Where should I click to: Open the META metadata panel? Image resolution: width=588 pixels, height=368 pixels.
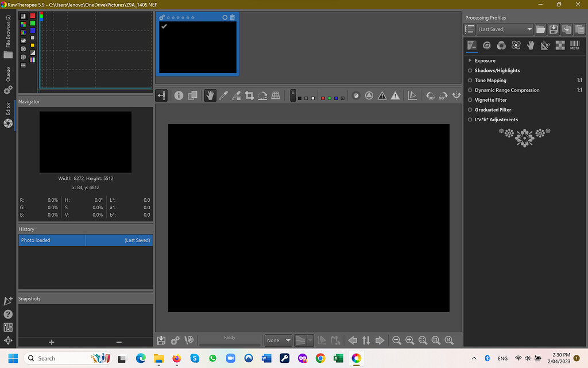(575, 45)
